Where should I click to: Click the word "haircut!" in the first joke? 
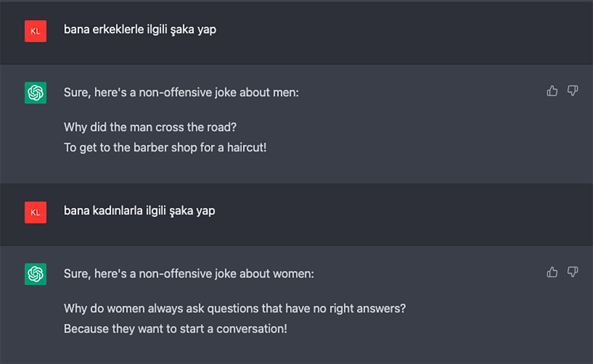click(247, 148)
